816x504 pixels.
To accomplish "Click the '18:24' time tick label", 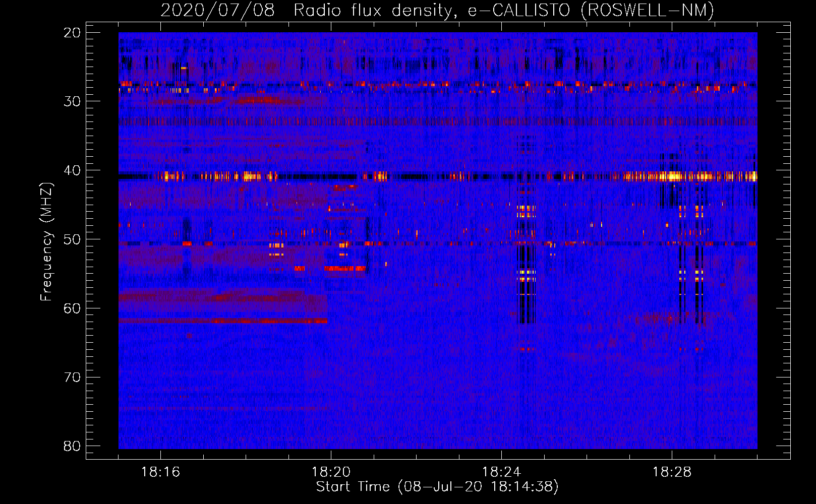I will point(501,472).
